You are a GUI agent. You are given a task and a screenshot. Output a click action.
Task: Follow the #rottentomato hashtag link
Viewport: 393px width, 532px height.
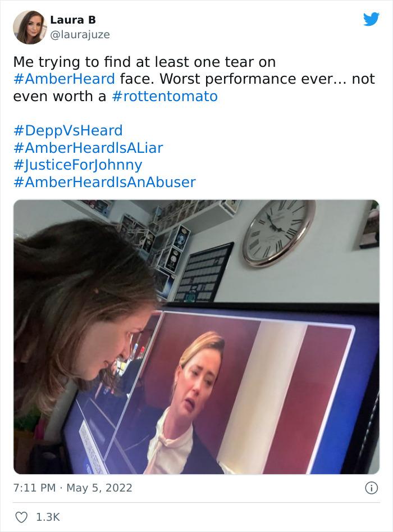pos(164,97)
